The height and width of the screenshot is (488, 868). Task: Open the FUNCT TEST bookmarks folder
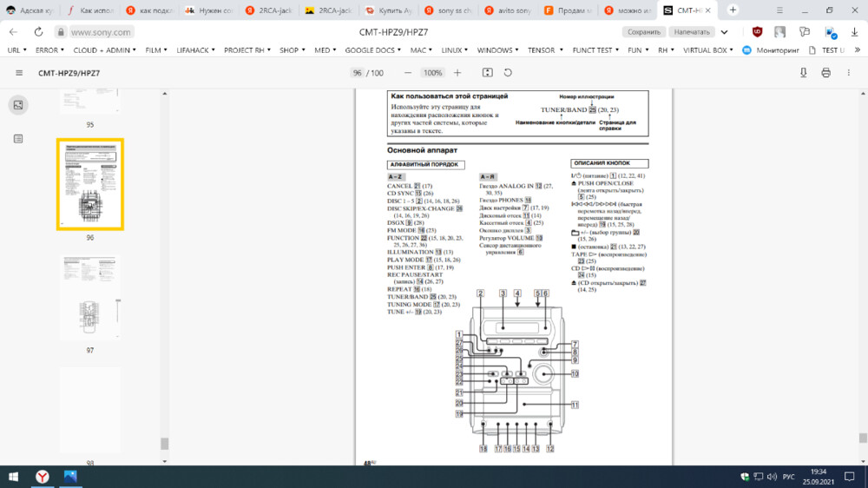[x=596, y=49]
